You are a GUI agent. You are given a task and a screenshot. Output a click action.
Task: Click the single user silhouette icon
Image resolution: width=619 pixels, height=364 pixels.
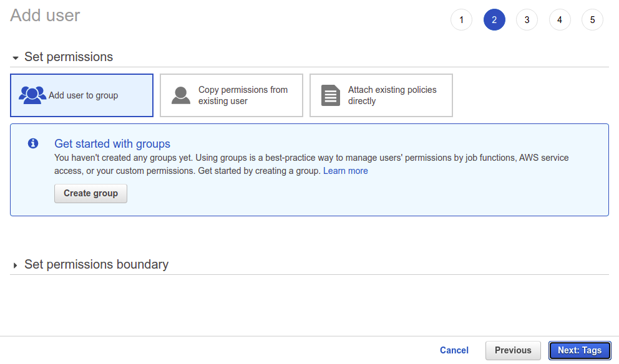(x=181, y=95)
